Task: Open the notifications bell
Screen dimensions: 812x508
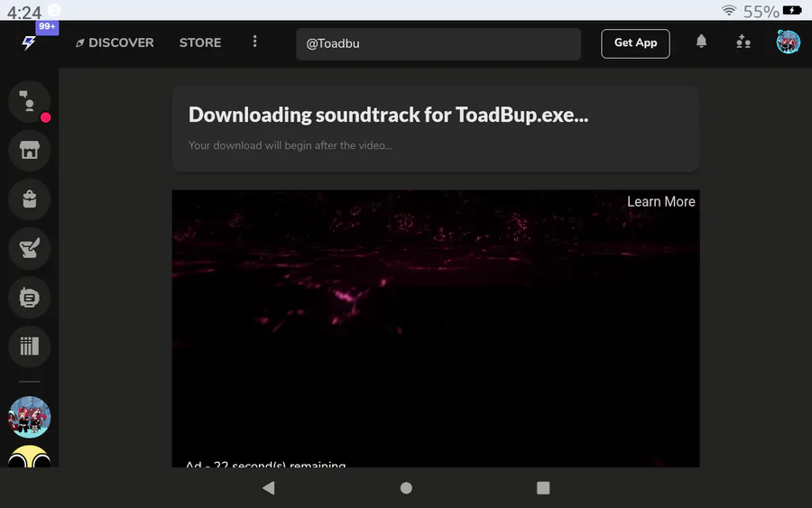Action: pyautogui.click(x=701, y=42)
